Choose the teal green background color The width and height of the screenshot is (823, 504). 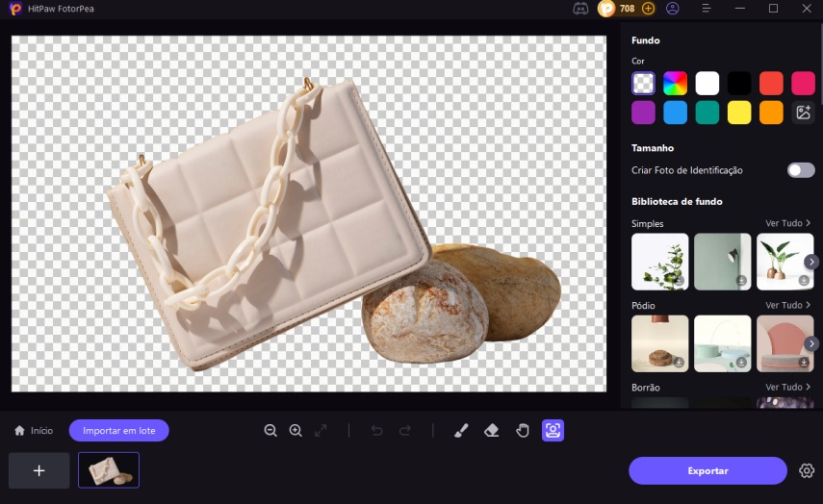707,113
